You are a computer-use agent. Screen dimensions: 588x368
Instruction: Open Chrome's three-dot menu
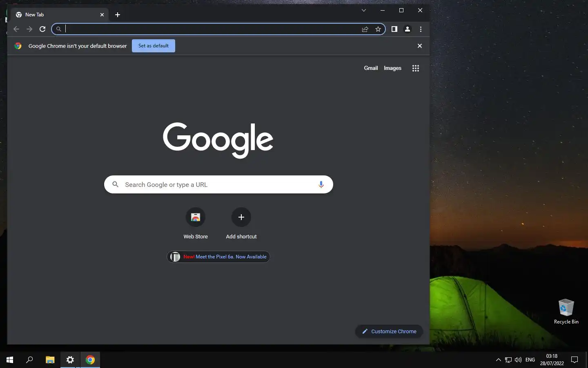pyautogui.click(x=421, y=29)
